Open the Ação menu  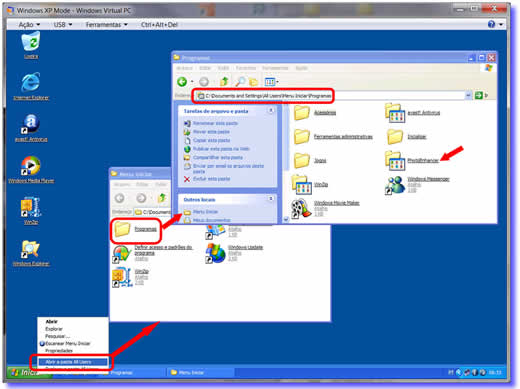pyautogui.click(x=29, y=24)
